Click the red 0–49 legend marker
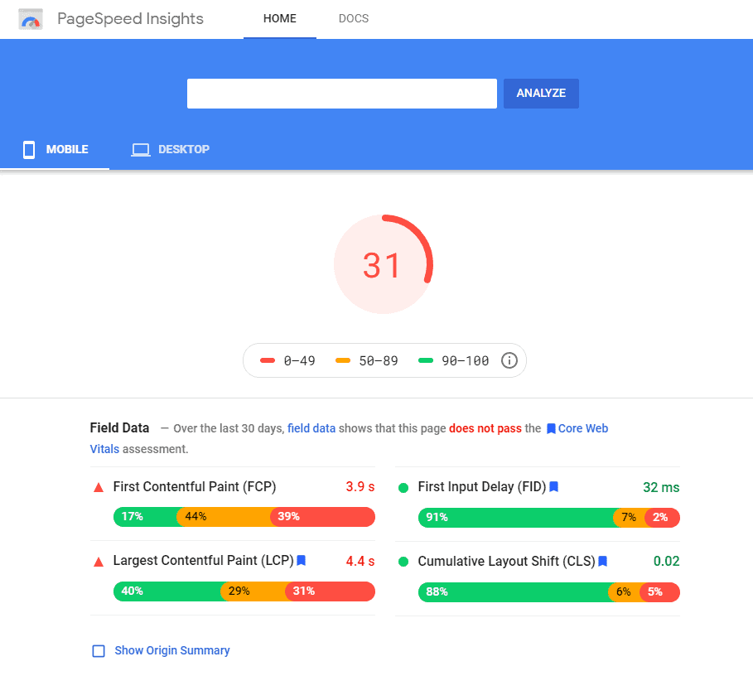This screenshot has height=700, width=753. (268, 360)
